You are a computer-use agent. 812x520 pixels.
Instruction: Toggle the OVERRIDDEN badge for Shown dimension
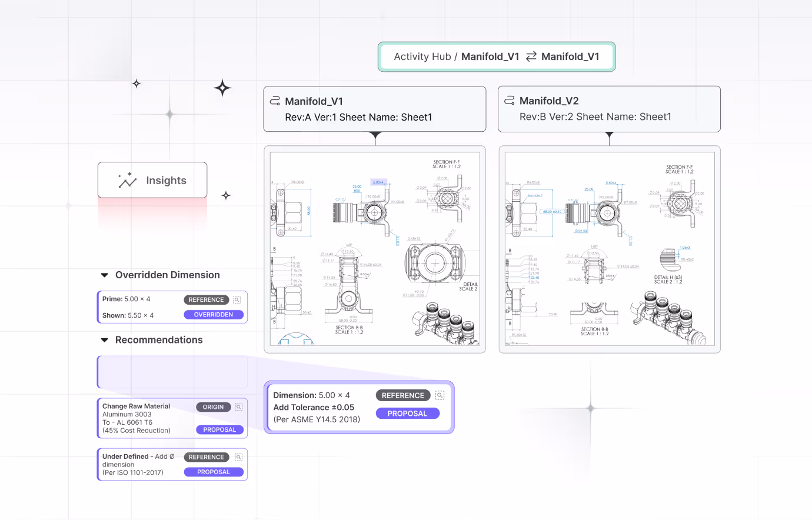pos(214,315)
